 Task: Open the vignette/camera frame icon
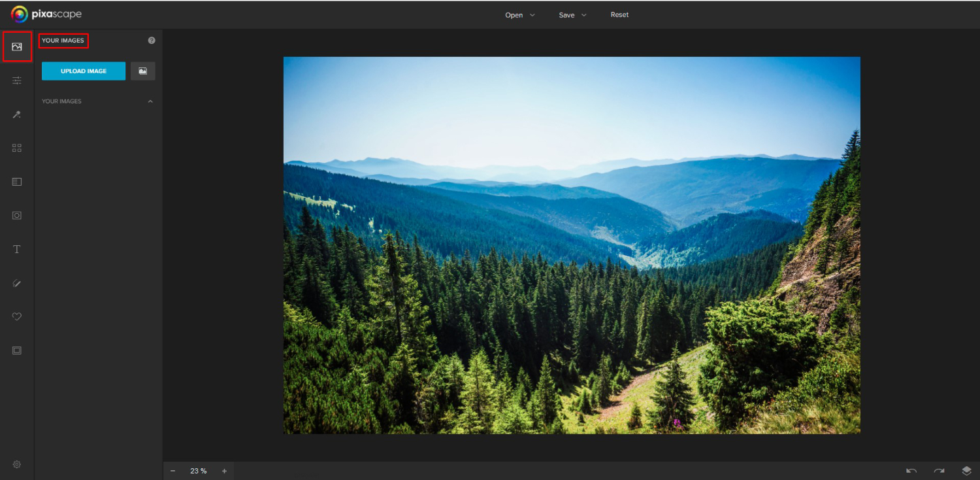click(17, 215)
